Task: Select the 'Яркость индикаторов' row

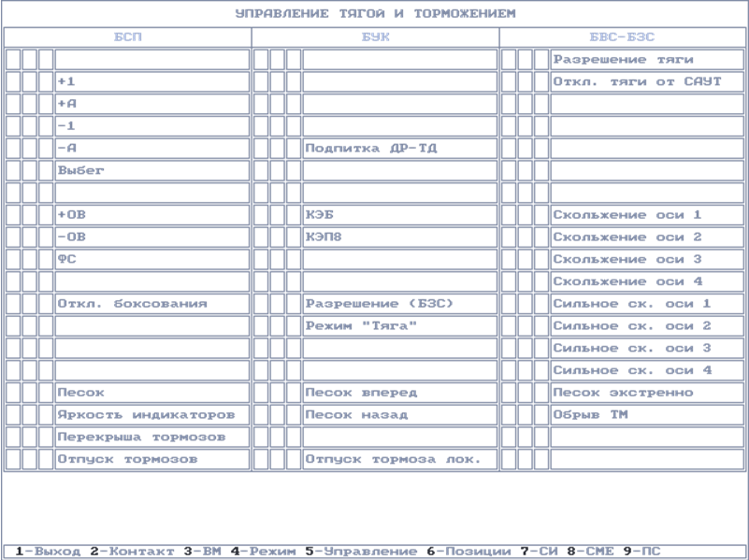Action: (152, 415)
